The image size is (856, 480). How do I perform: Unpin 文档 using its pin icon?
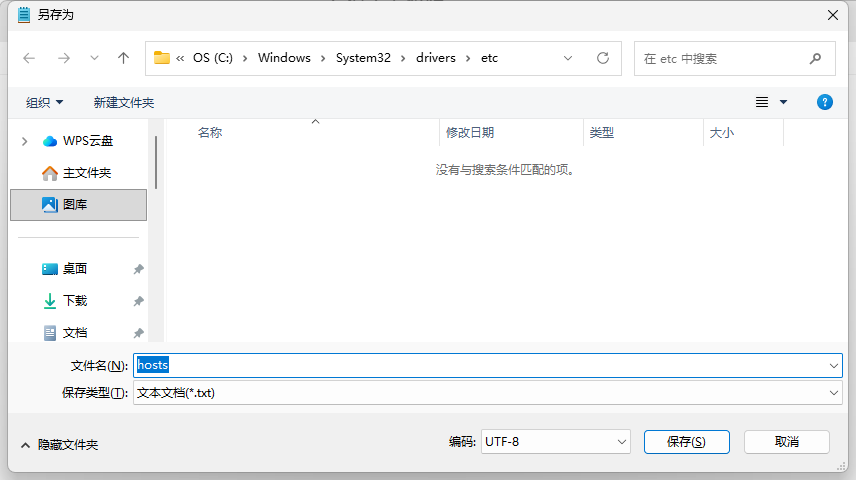(x=139, y=333)
